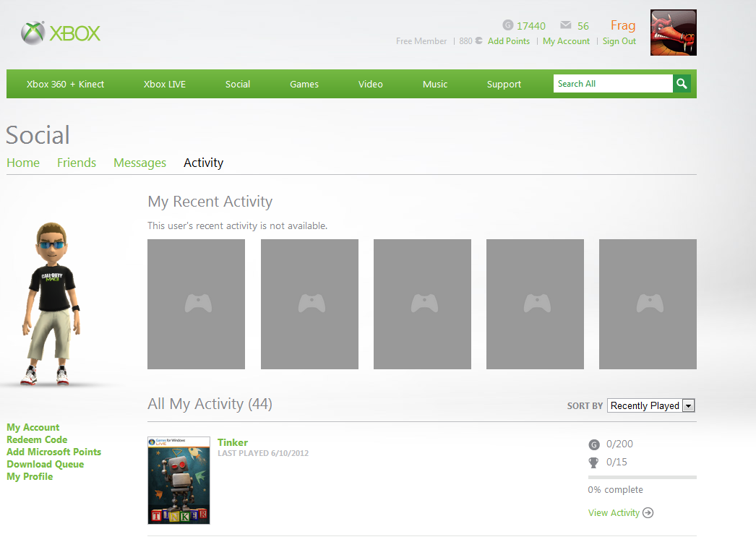Click the Search All input field
The image size is (756, 542).
point(613,83)
